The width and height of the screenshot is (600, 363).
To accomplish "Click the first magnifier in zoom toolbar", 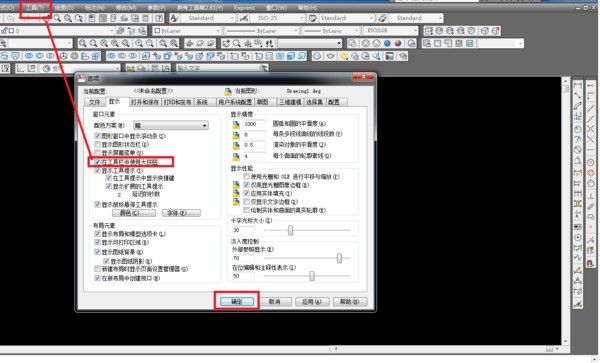I will [82, 43].
